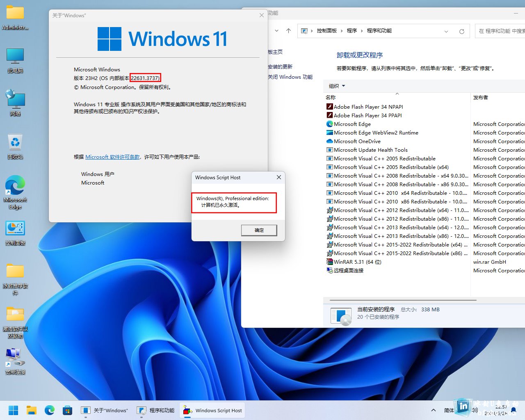This screenshot has height=420, width=525.
Task: Open the 组织 dropdown menu
Action: pyautogui.click(x=337, y=86)
